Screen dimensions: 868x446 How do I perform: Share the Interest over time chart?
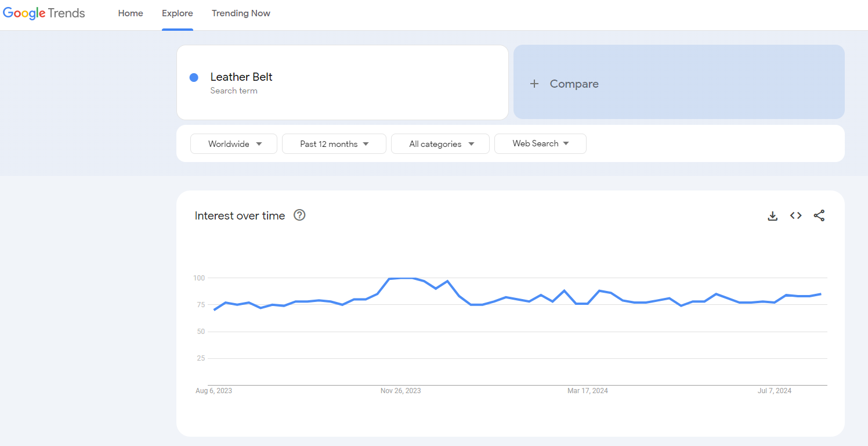point(819,215)
